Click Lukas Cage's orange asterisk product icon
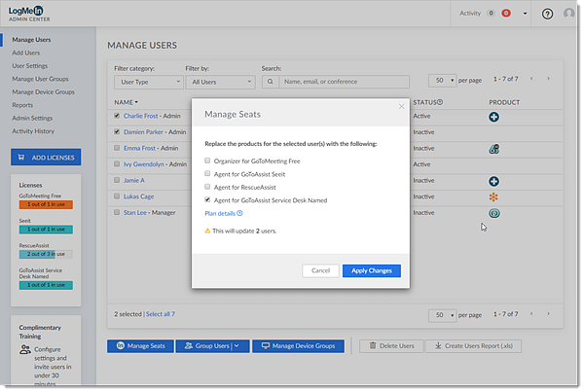Viewport: 584px width, 392px height. (493, 196)
